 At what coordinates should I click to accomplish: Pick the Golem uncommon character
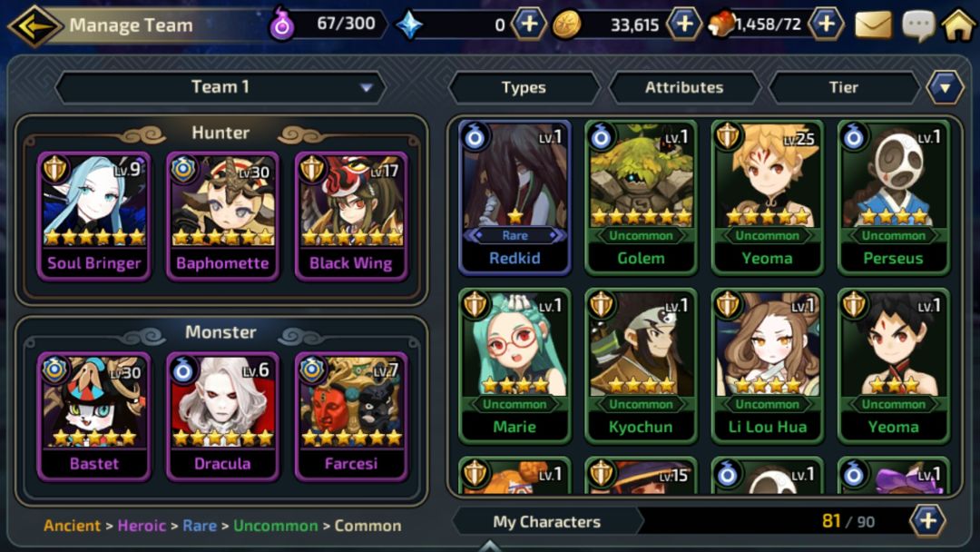point(641,198)
